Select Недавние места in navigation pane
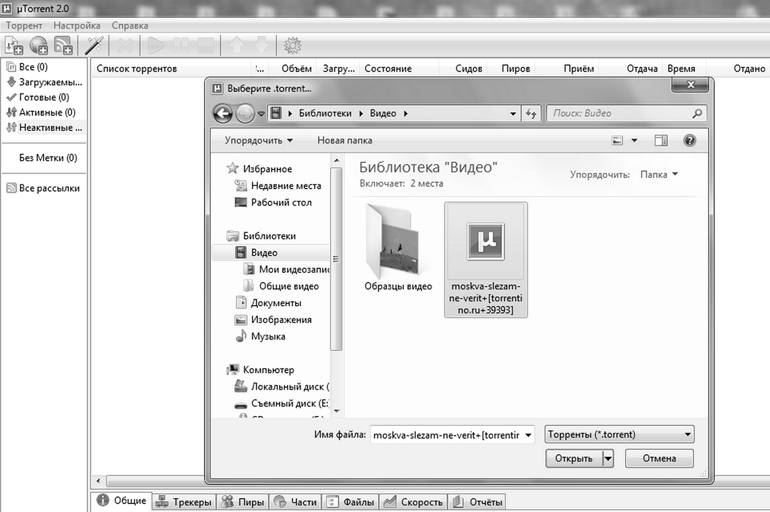The width and height of the screenshot is (770, 512). pyautogui.click(x=279, y=186)
